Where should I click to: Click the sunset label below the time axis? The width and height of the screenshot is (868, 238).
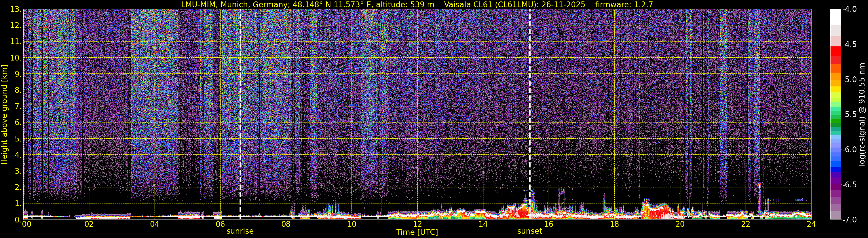[530, 231]
